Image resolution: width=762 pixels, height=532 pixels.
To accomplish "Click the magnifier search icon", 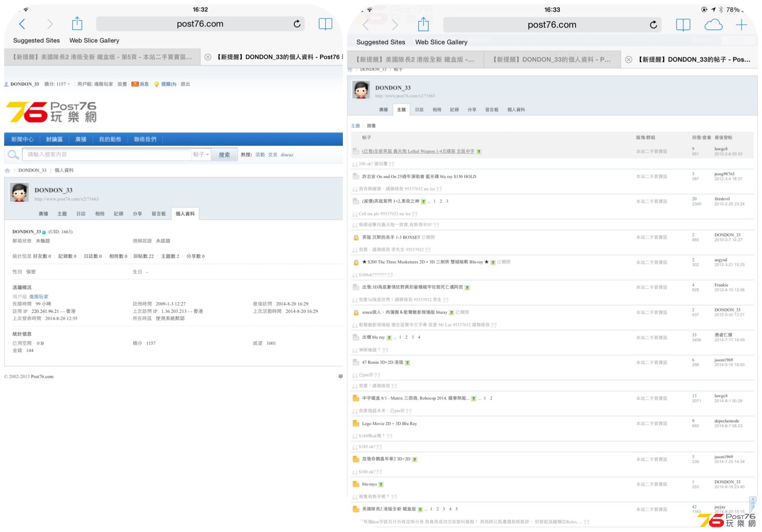I will [13, 154].
